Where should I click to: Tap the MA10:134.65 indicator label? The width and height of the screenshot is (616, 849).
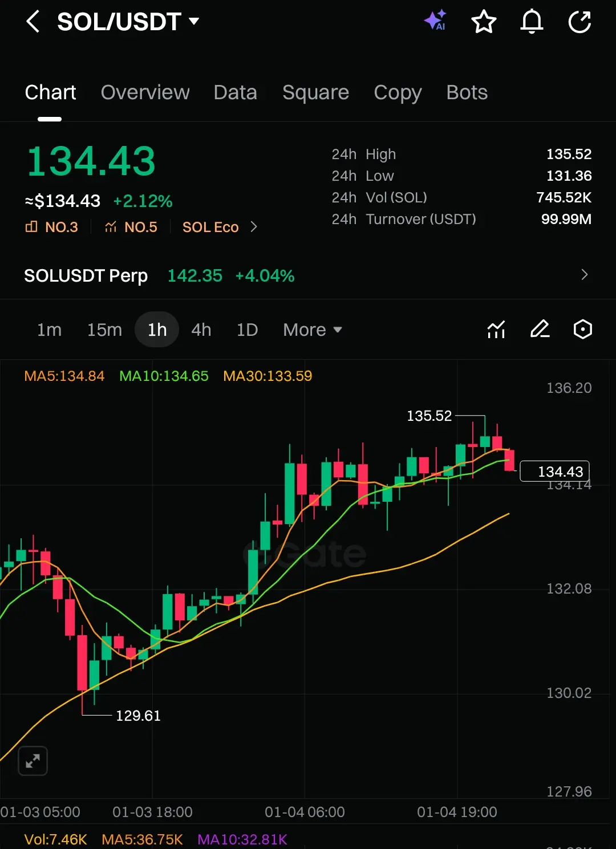pyautogui.click(x=164, y=376)
